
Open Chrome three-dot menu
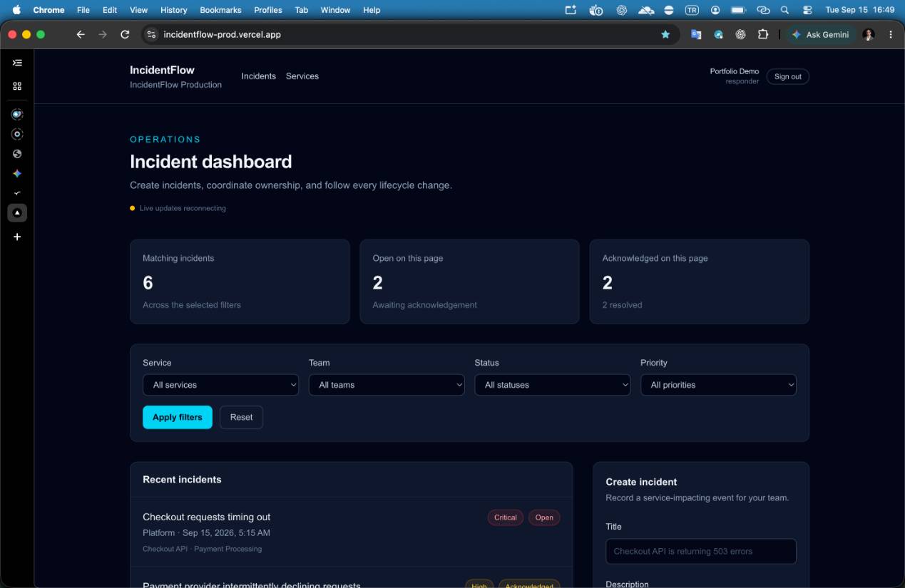[x=891, y=34]
